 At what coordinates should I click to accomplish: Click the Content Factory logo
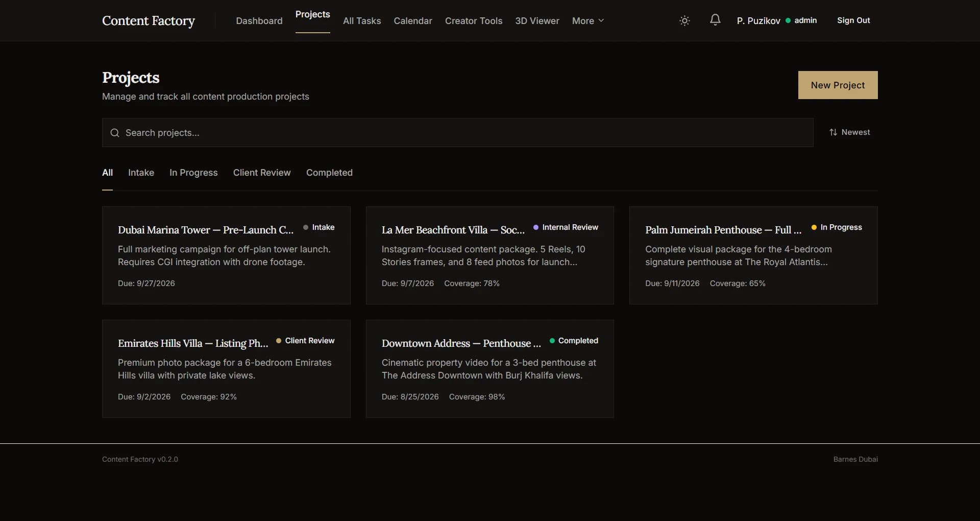click(x=149, y=20)
